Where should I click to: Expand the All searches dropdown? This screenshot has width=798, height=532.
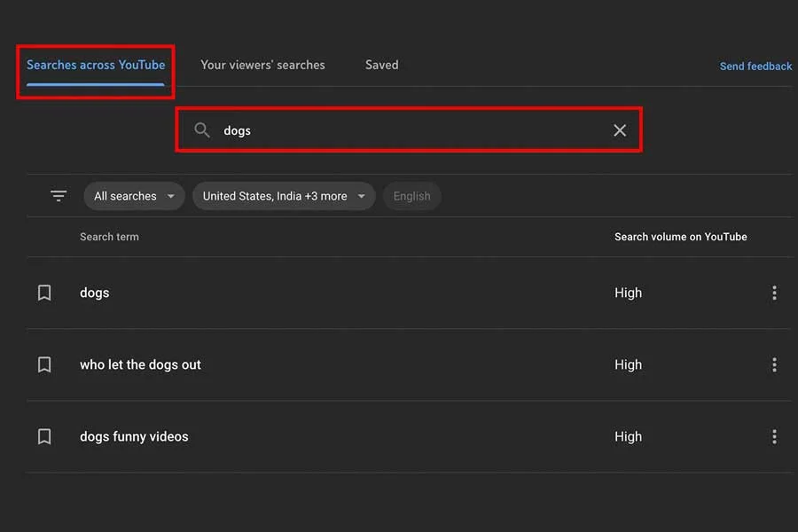(134, 196)
